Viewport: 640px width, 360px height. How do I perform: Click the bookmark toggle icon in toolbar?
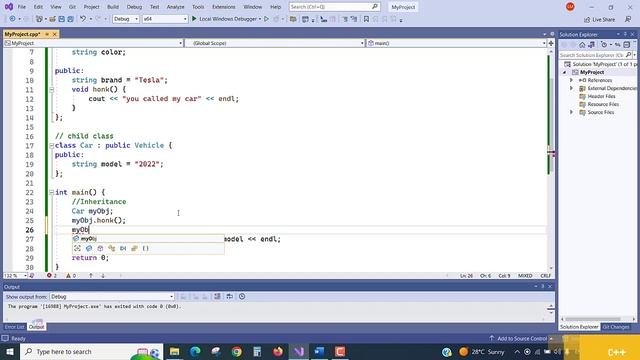366,19
